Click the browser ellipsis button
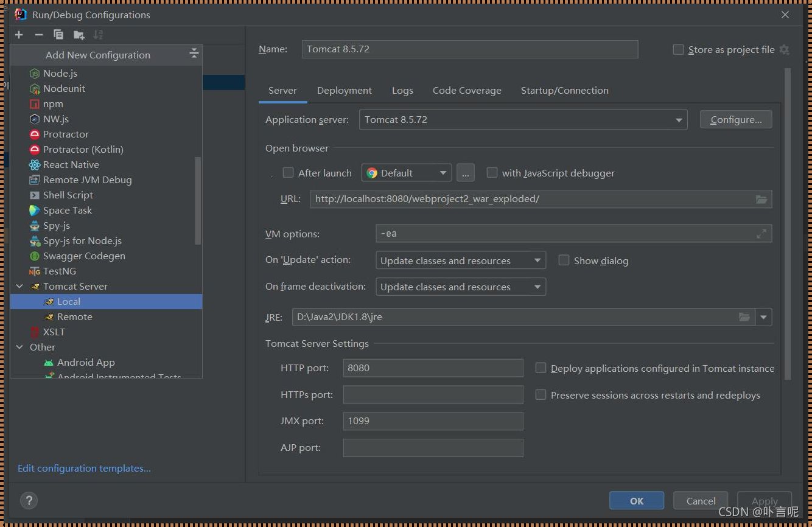 [465, 173]
